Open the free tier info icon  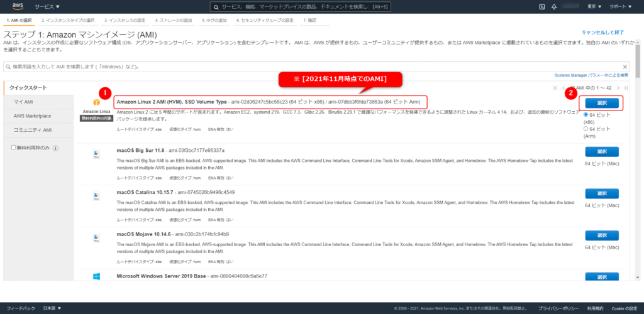55,148
